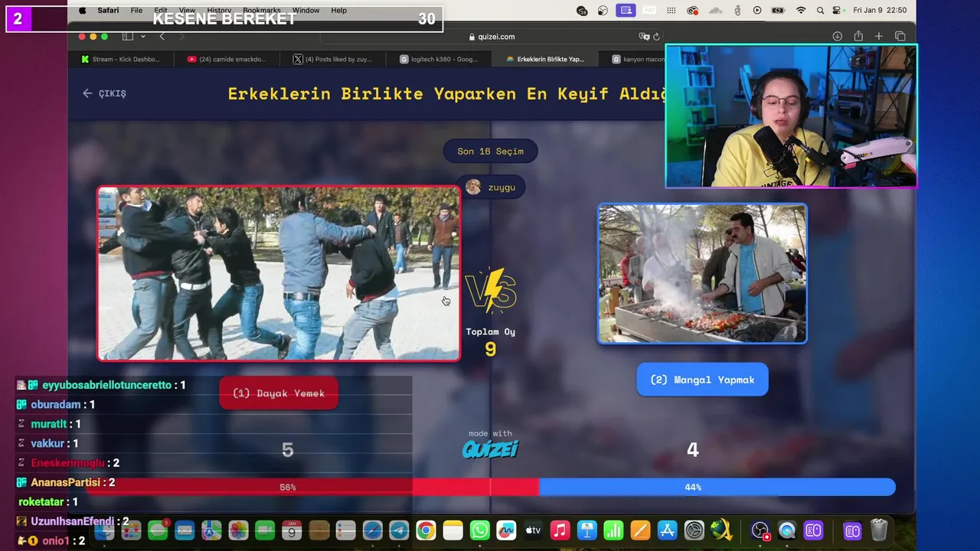
Task: Select the barbecue grill picture
Action: coord(702,273)
